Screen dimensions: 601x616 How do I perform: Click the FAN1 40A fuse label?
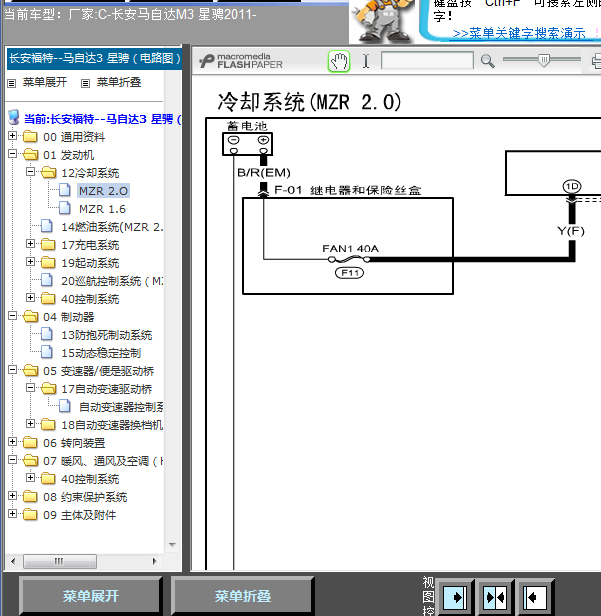click(350, 249)
